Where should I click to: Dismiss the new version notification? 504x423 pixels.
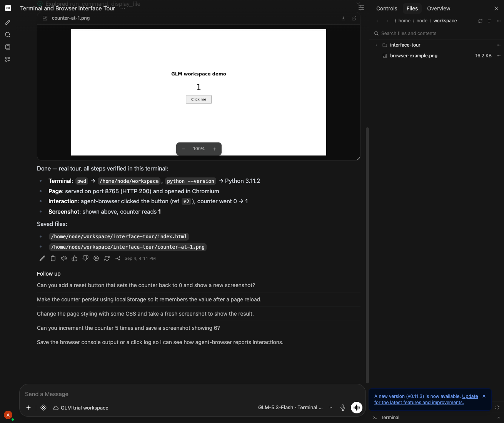(x=484, y=396)
